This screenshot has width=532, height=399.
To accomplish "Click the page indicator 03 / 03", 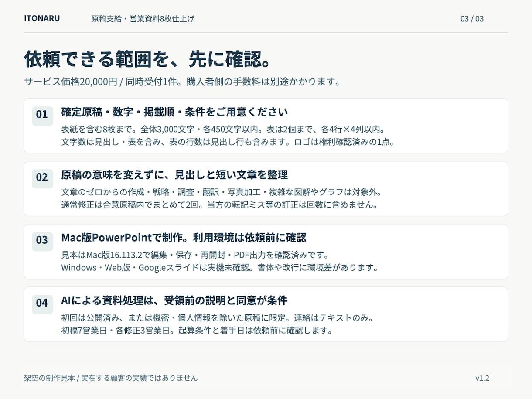I will pos(472,19).
